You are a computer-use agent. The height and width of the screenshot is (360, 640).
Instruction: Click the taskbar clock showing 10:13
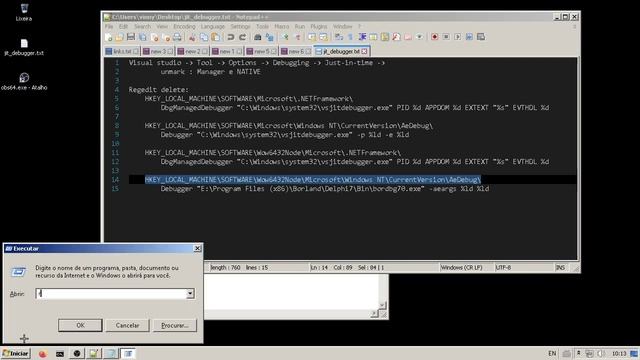(619, 353)
